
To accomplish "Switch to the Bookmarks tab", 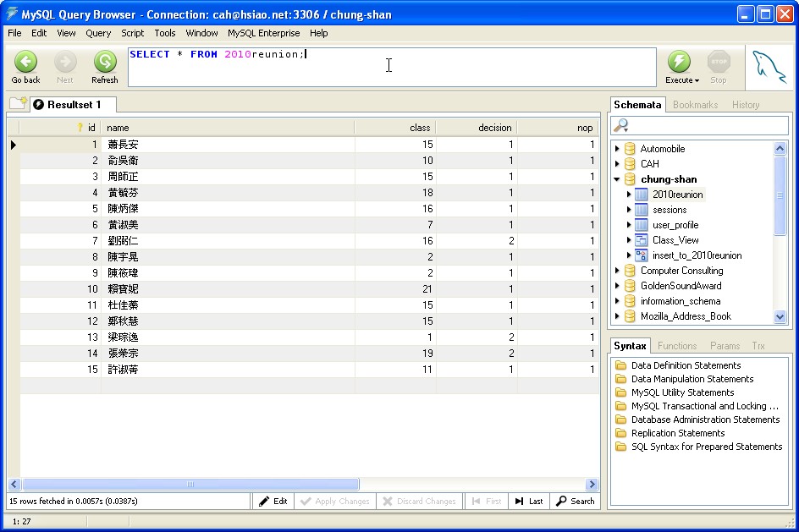I will click(x=695, y=104).
